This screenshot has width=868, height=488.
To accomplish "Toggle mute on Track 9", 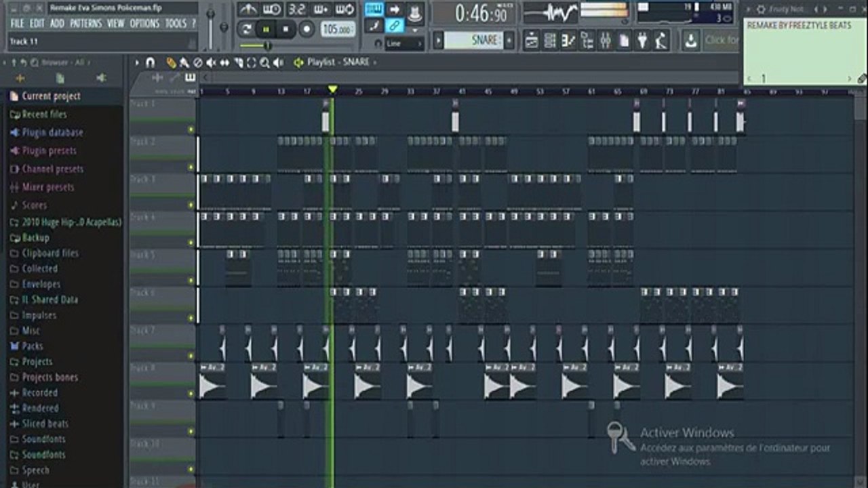I will pyautogui.click(x=191, y=431).
